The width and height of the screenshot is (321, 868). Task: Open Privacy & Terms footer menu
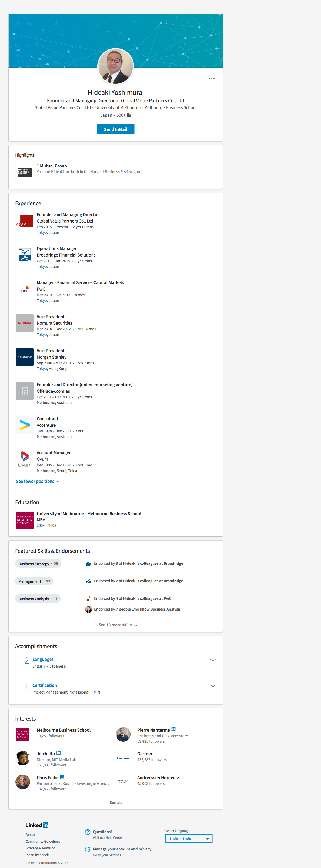pos(41,848)
